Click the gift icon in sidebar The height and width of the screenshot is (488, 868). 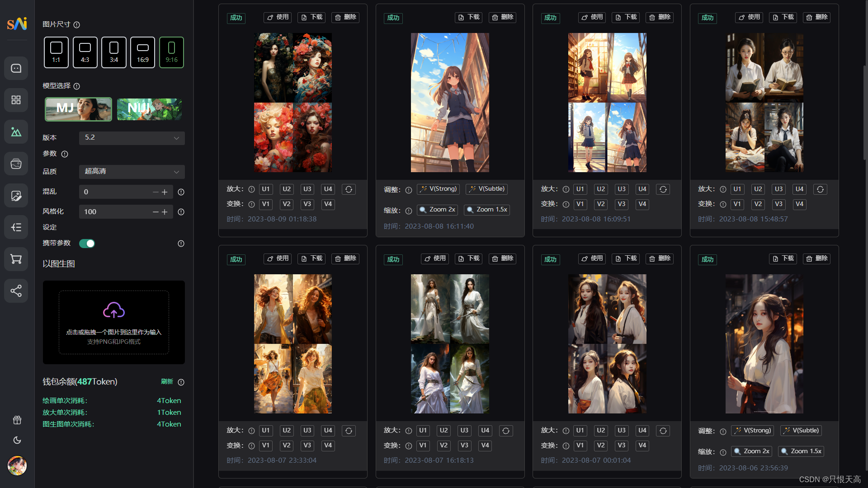coord(17,420)
